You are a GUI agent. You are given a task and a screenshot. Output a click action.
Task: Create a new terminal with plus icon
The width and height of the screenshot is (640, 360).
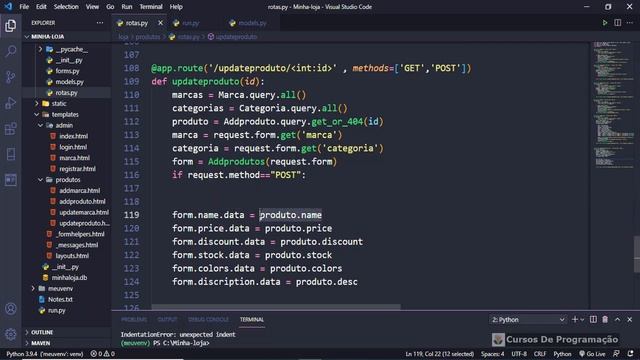(x=575, y=320)
